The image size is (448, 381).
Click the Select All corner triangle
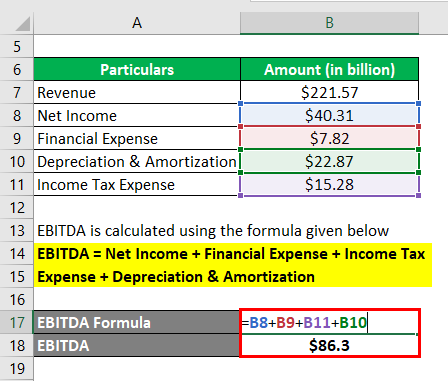(x=22, y=24)
